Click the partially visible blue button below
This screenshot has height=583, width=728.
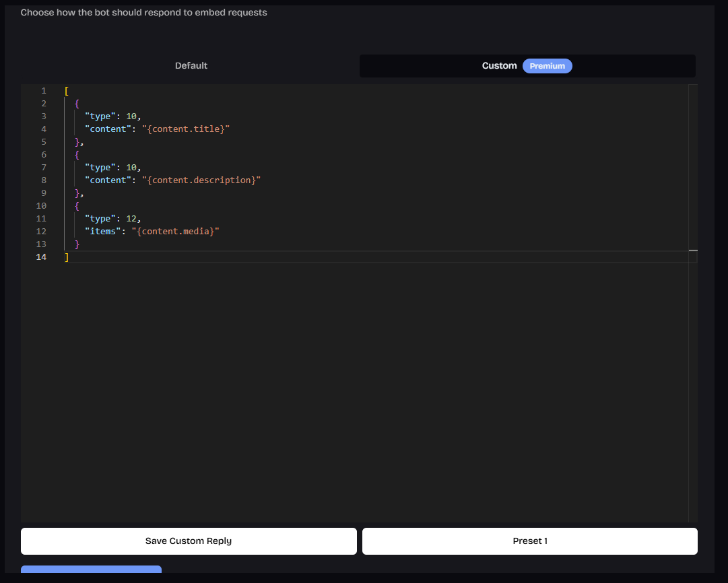click(x=91, y=570)
